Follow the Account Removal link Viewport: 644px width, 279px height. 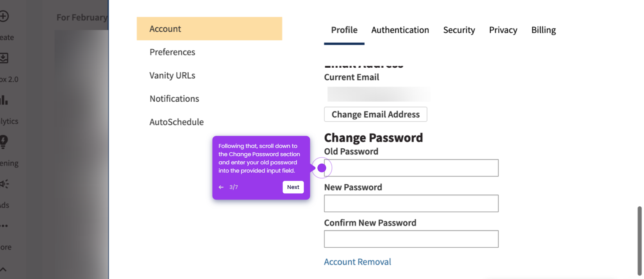point(358,262)
